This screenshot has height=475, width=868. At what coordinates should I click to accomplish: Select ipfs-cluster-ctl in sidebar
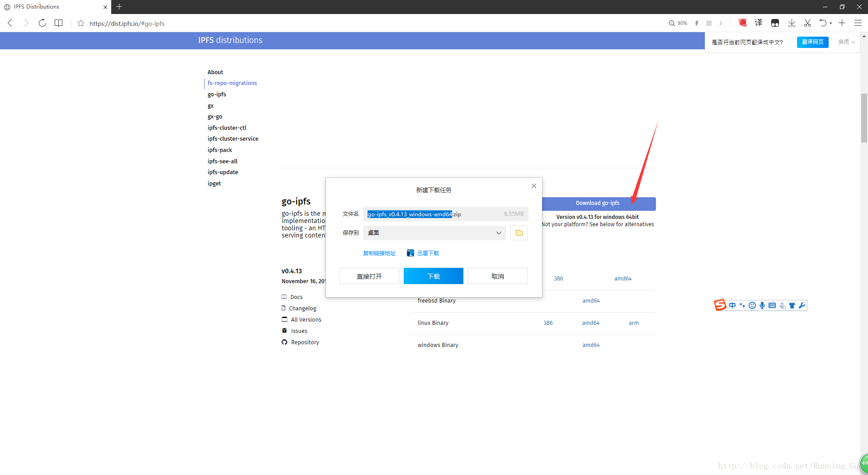[x=227, y=128]
